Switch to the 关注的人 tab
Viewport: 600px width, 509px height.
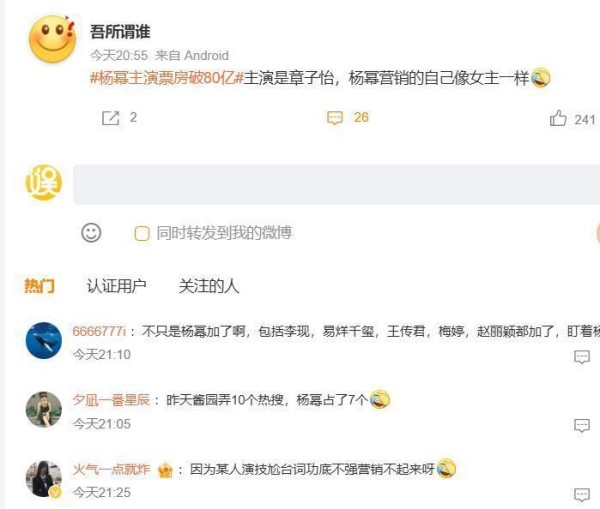pos(209,286)
